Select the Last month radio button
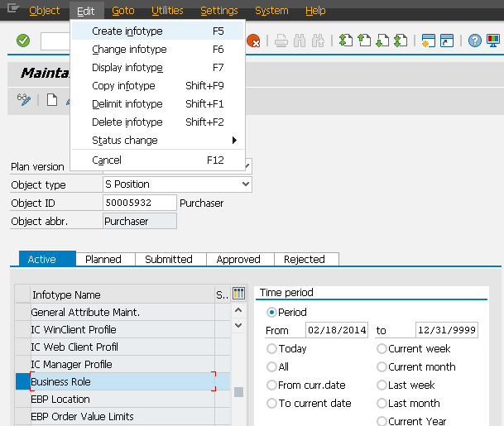This screenshot has width=504, height=426. point(382,403)
